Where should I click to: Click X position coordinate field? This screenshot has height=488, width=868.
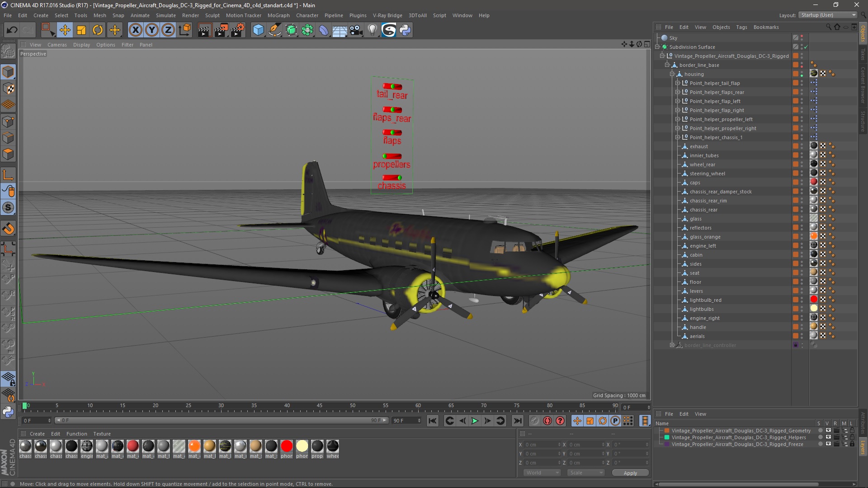pos(542,445)
